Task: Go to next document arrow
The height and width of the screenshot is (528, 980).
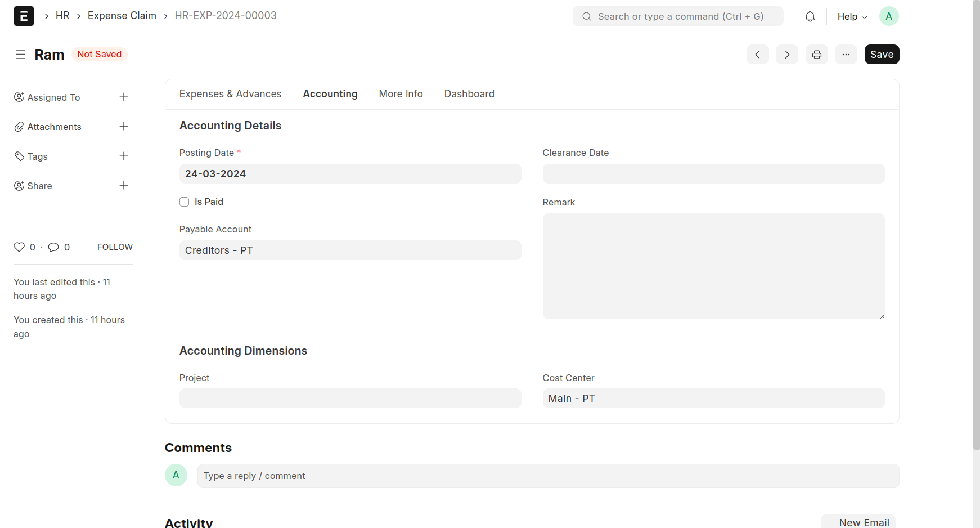Action: coord(786,55)
